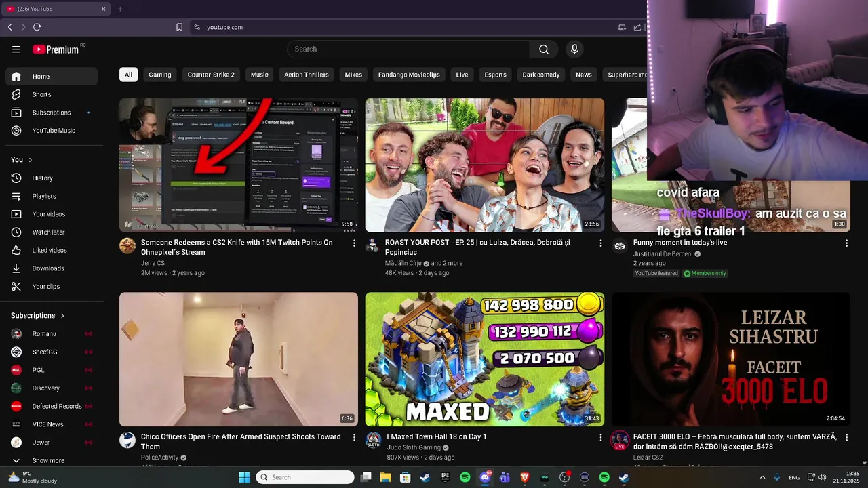Open the Maxed Town Hall 18 thumbnail
Viewport: 868px width, 488px height.
pyautogui.click(x=485, y=359)
